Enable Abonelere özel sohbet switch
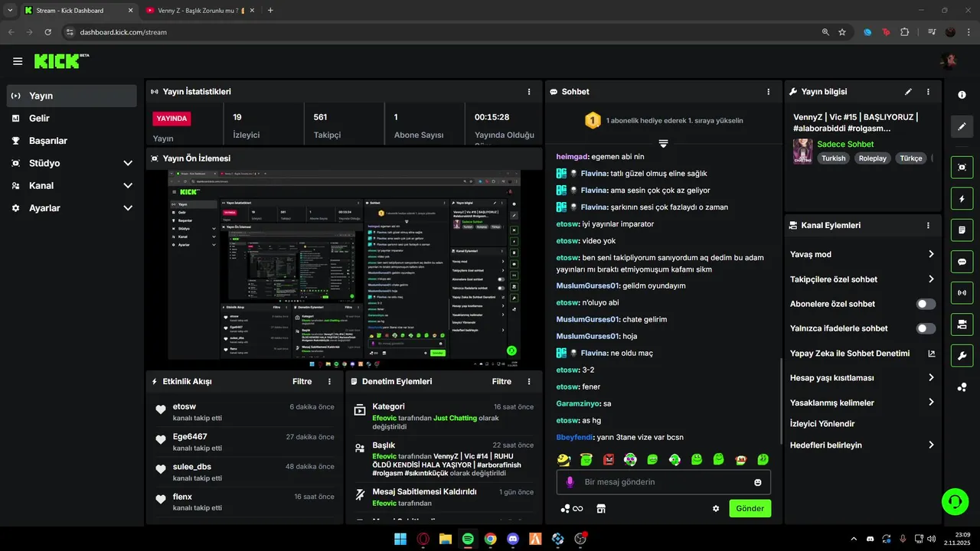The image size is (980, 551). click(x=926, y=304)
